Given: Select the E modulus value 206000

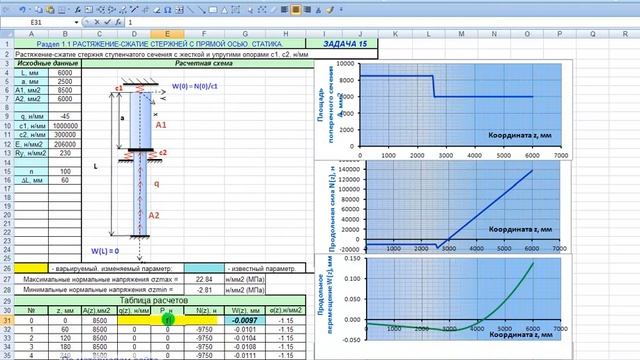Looking at the screenshot, I should (x=64, y=144).
